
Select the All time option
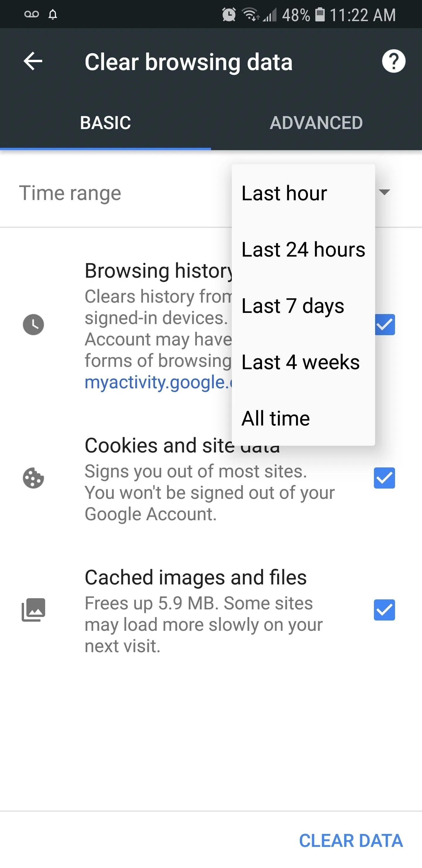[x=303, y=418]
